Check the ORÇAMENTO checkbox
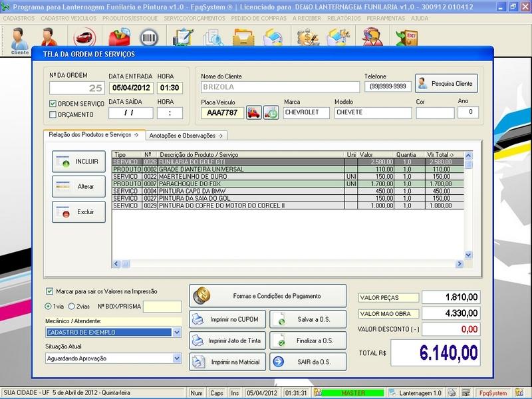The image size is (532, 399). click(53, 114)
